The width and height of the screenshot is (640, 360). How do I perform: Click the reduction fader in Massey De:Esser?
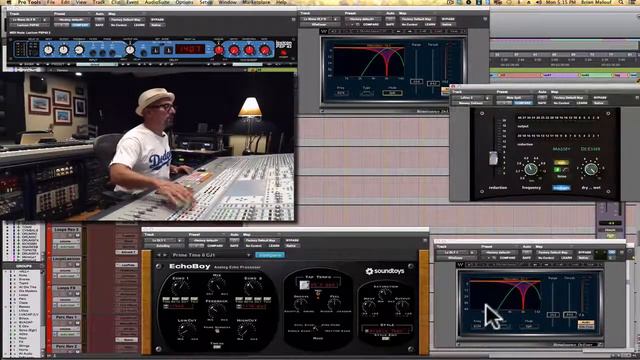[493, 158]
